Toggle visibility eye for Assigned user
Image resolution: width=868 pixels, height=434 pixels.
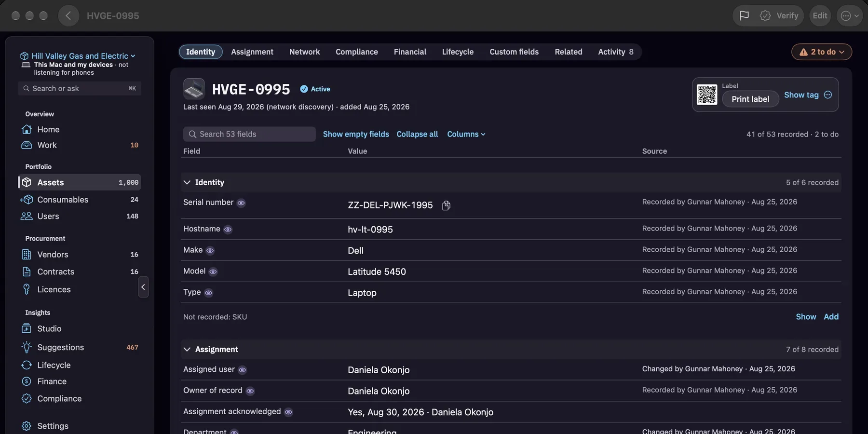pyautogui.click(x=243, y=370)
